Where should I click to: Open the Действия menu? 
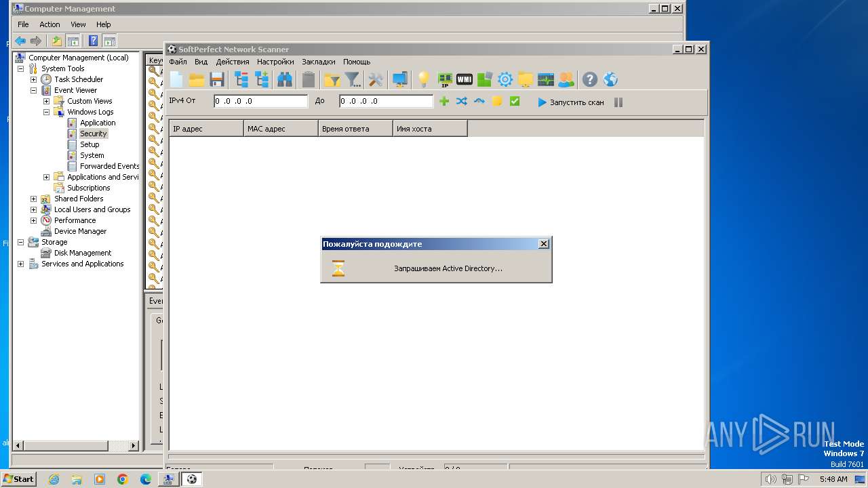233,62
